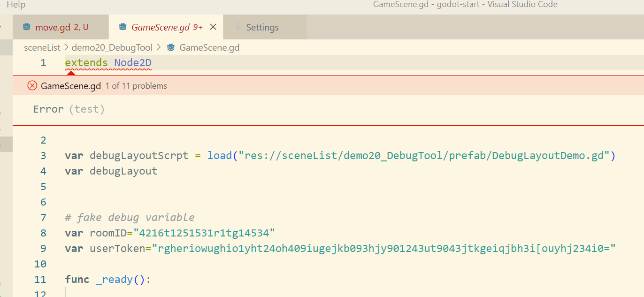Switch to the move.gd tab
The width and height of the screenshot is (644, 297).
pos(60,27)
